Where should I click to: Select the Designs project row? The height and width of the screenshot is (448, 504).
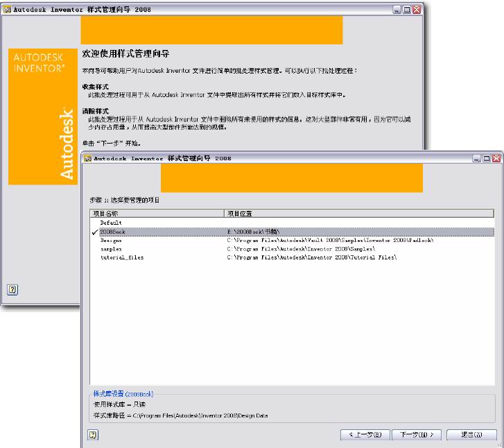(x=292, y=240)
